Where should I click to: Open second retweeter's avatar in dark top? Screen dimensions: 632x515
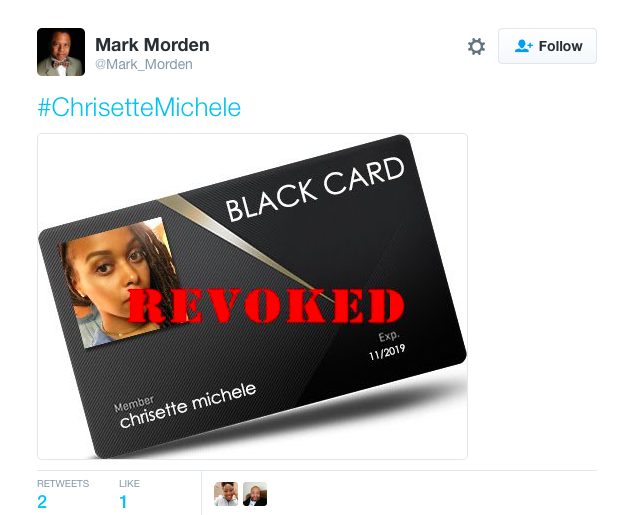point(255,494)
